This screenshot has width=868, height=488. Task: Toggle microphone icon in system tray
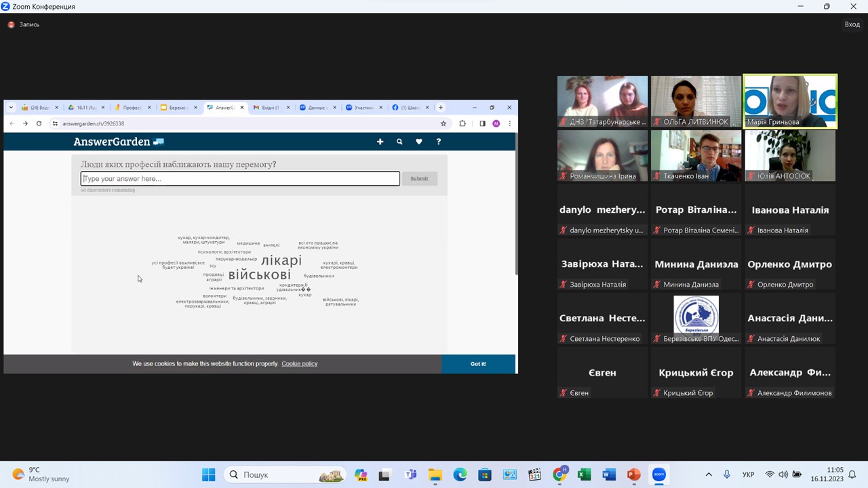coord(727,474)
